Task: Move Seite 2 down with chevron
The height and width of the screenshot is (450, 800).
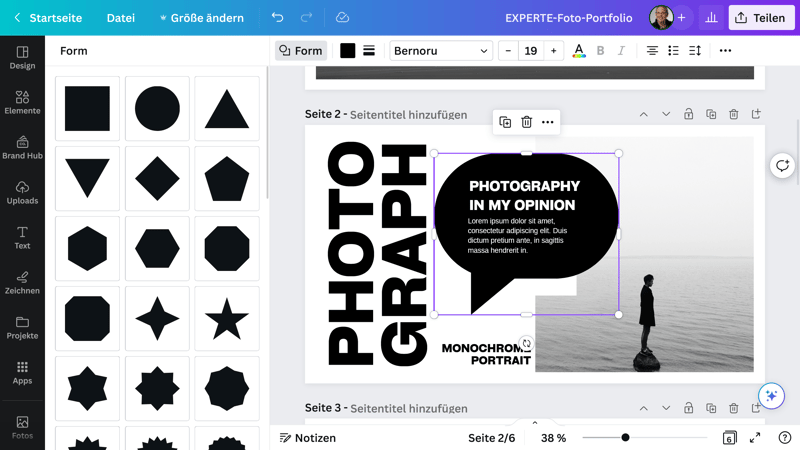Action: coord(666,115)
